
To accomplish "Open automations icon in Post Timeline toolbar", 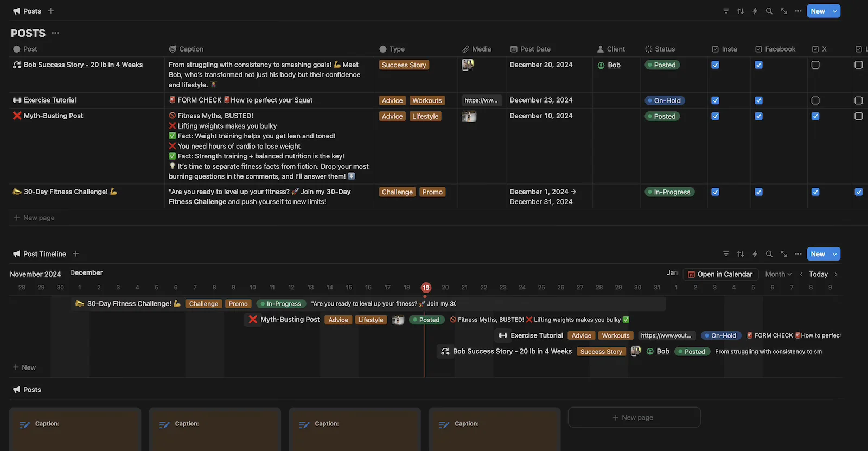I will (755, 254).
